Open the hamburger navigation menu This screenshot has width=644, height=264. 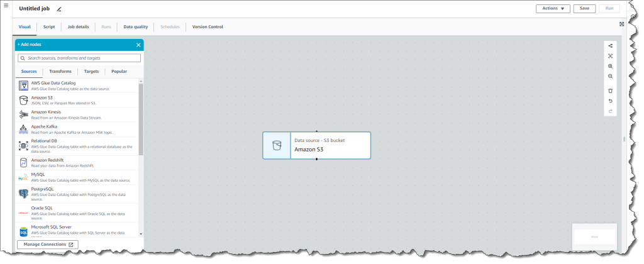(6, 5)
